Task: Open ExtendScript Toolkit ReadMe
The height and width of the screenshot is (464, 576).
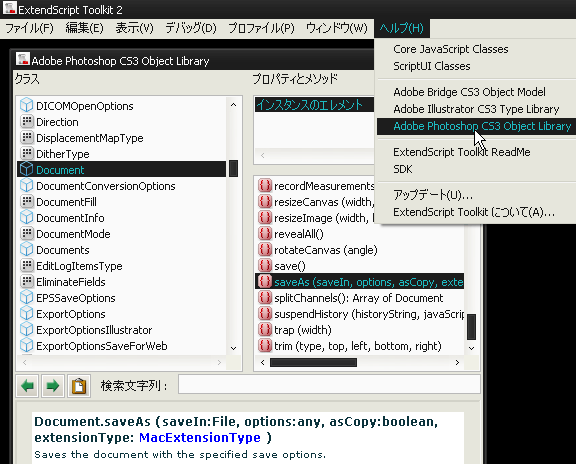Action: 462,152
